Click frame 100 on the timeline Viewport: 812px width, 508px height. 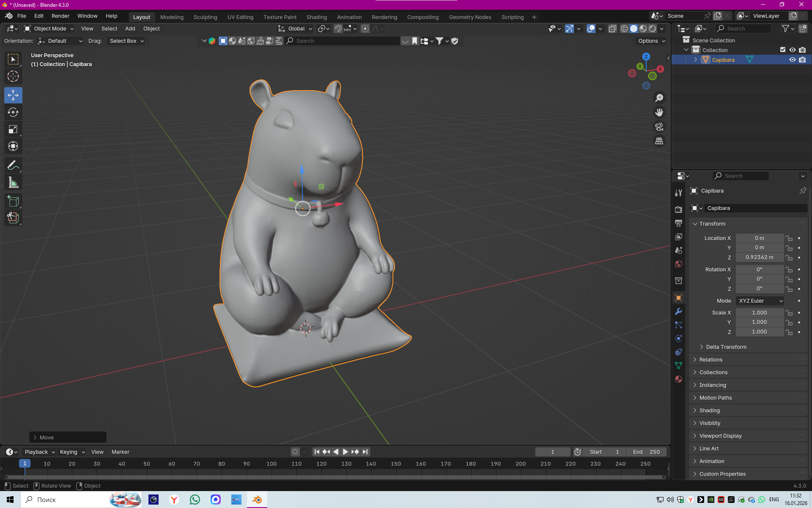pyautogui.click(x=272, y=464)
